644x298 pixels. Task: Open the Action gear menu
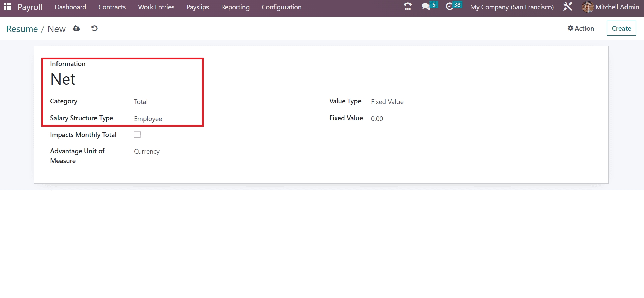click(x=581, y=28)
